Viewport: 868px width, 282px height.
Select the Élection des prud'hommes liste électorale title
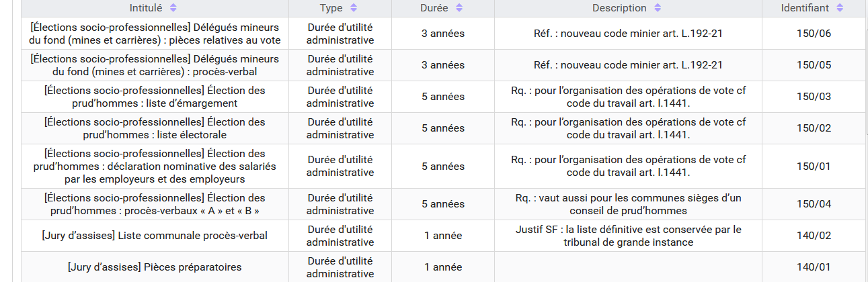(155, 128)
